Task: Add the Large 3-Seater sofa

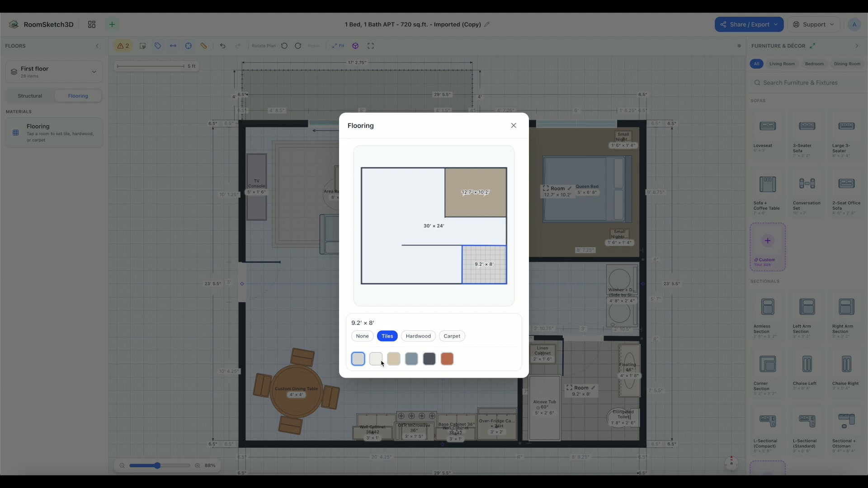Action: tap(846, 136)
